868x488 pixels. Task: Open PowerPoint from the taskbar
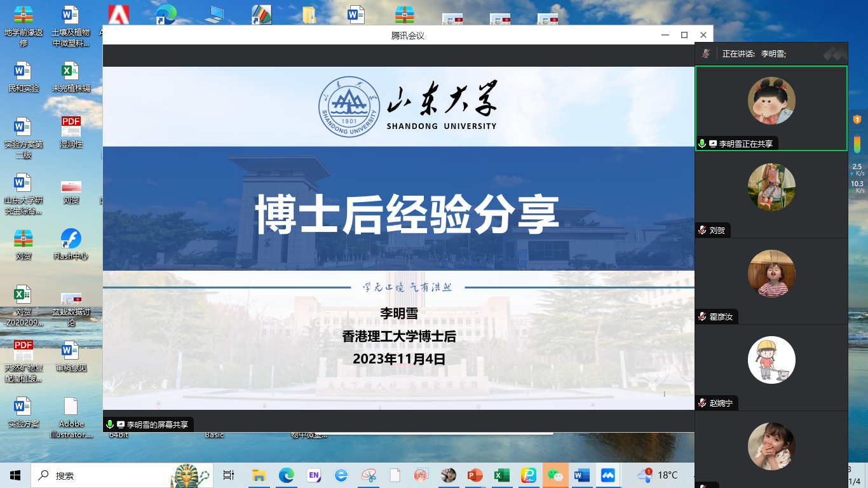coord(475,475)
